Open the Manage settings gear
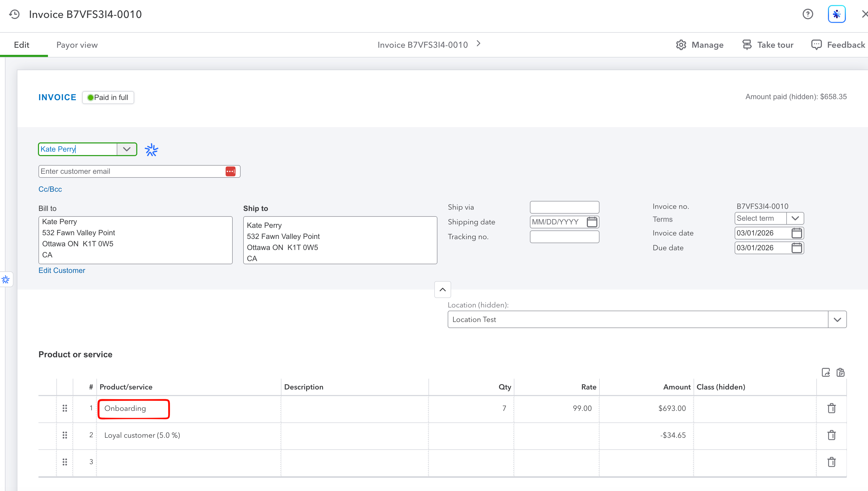Screen dimensions: 868x491 700,45
